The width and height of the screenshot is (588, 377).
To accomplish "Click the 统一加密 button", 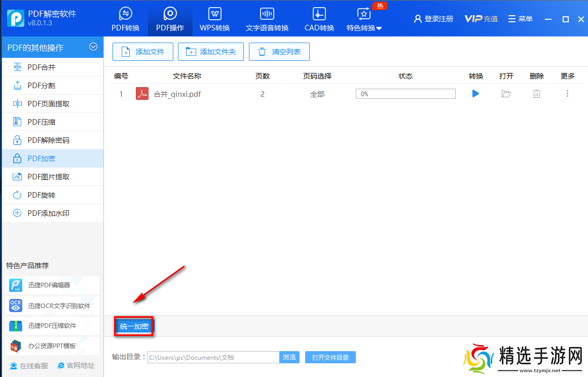I will (x=133, y=326).
